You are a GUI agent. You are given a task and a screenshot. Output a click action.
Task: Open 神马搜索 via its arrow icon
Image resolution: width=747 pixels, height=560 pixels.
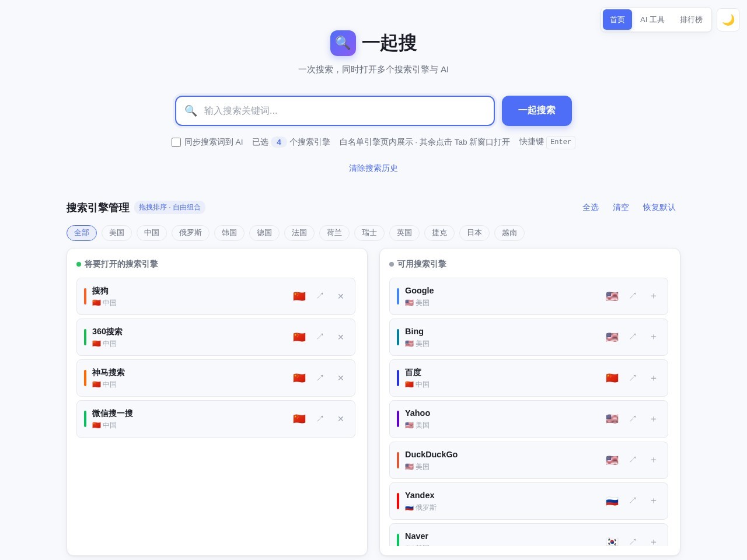320,378
